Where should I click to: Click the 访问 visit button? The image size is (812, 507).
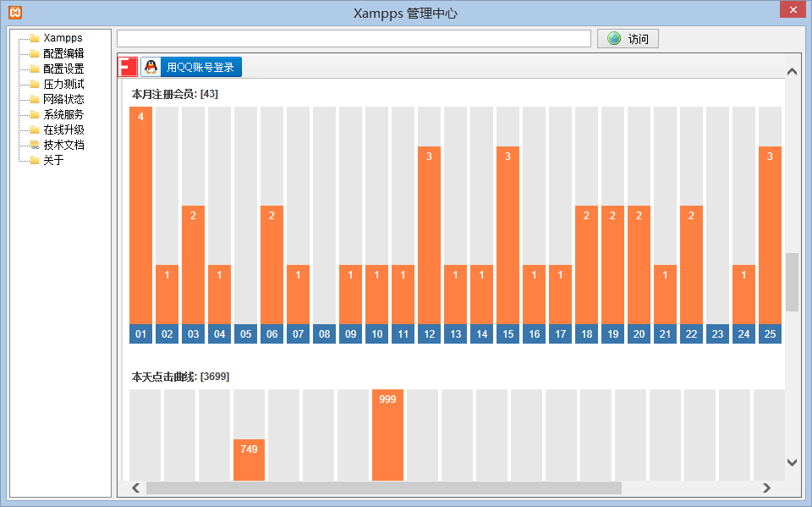(x=628, y=38)
